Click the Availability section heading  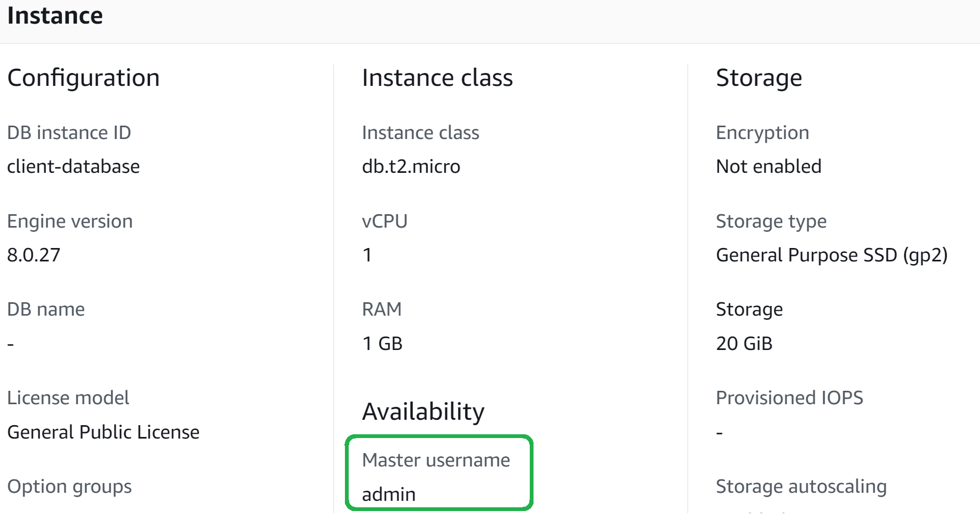423,412
